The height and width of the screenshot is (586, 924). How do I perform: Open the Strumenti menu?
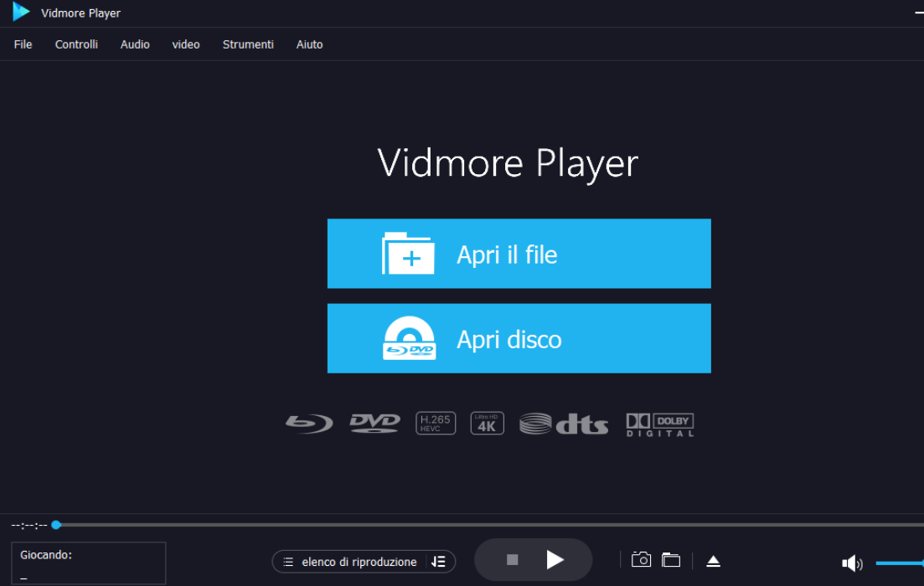[248, 44]
